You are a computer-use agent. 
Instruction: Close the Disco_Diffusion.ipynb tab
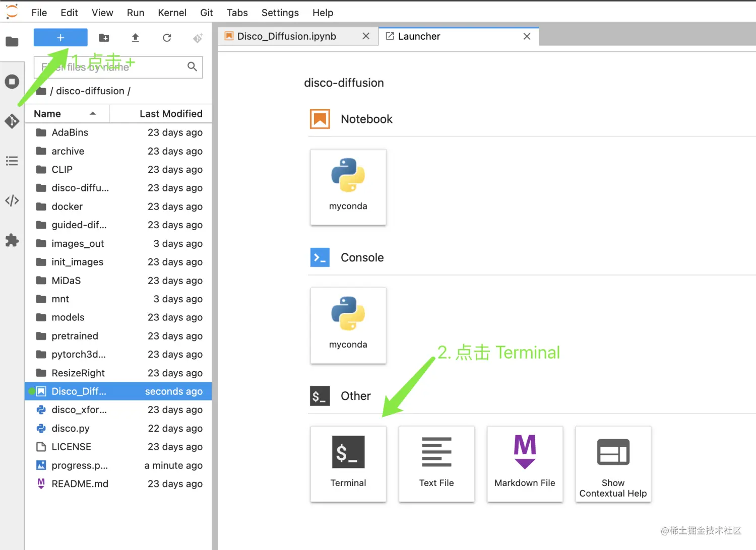(366, 36)
